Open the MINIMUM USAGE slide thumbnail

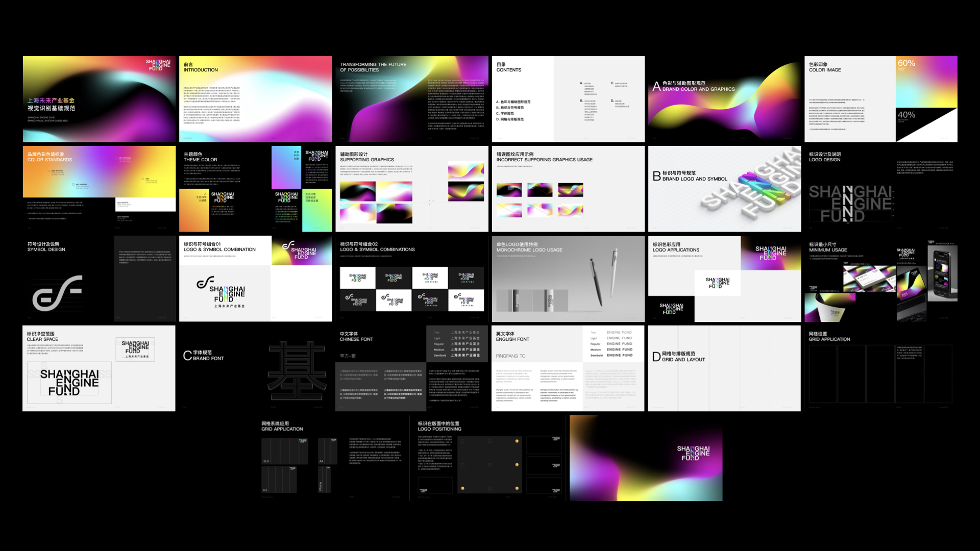(880, 279)
